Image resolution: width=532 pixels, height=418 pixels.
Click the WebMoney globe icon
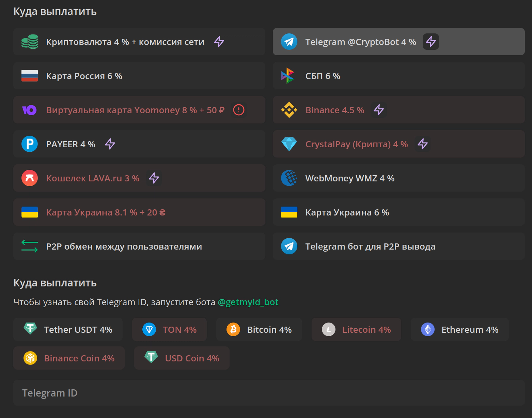click(289, 178)
